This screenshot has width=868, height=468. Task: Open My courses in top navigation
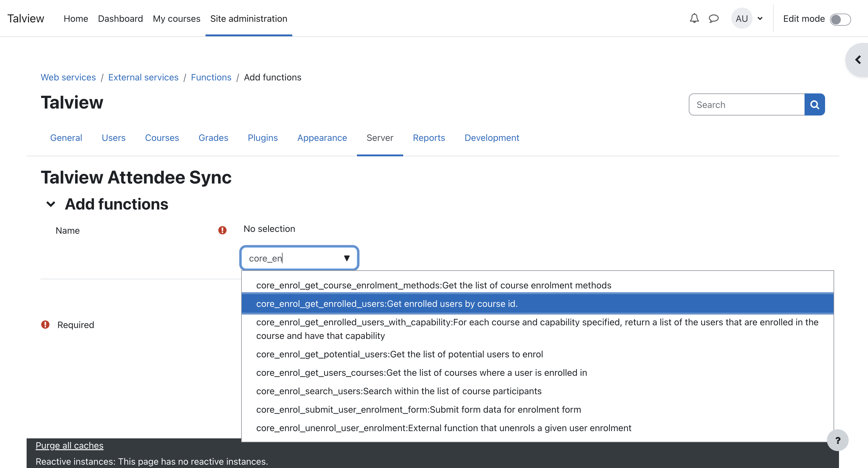[x=177, y=18]
